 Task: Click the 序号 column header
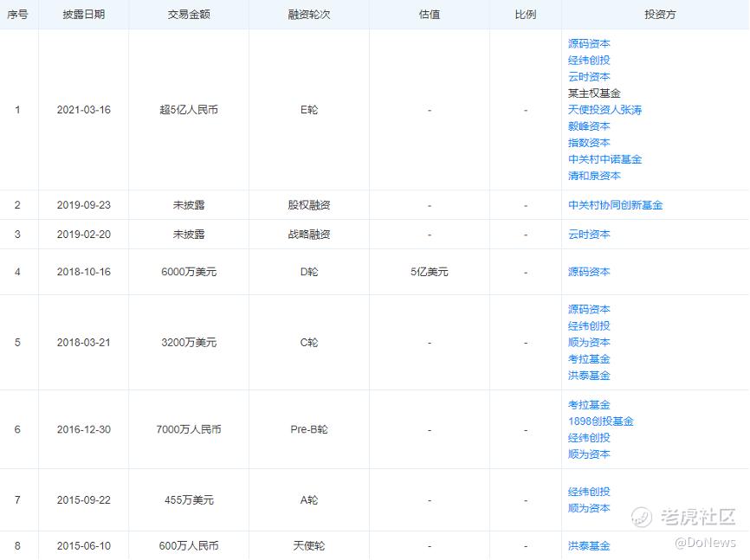(x=17, y=15)
